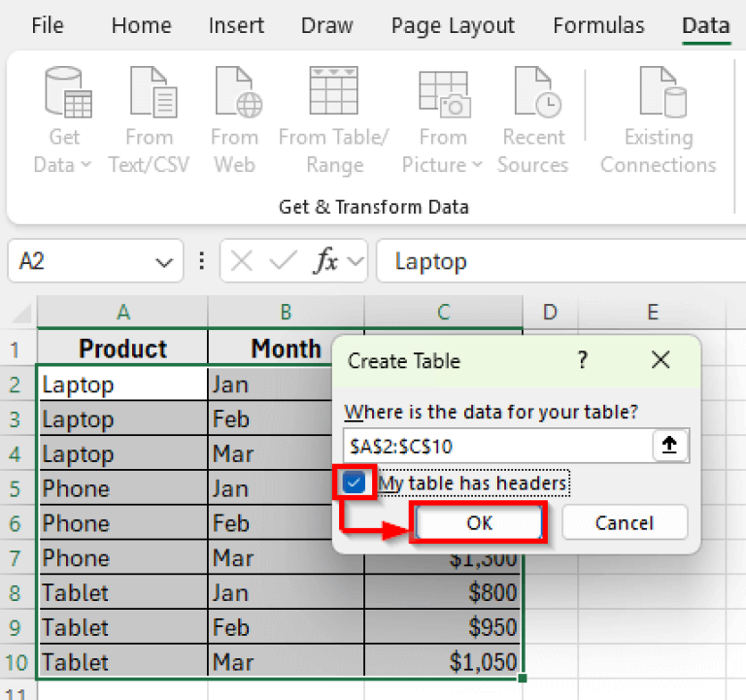Collapse the range selector in Create Table
This screenshot has height=700, width=746.
(x=669, y=446)
